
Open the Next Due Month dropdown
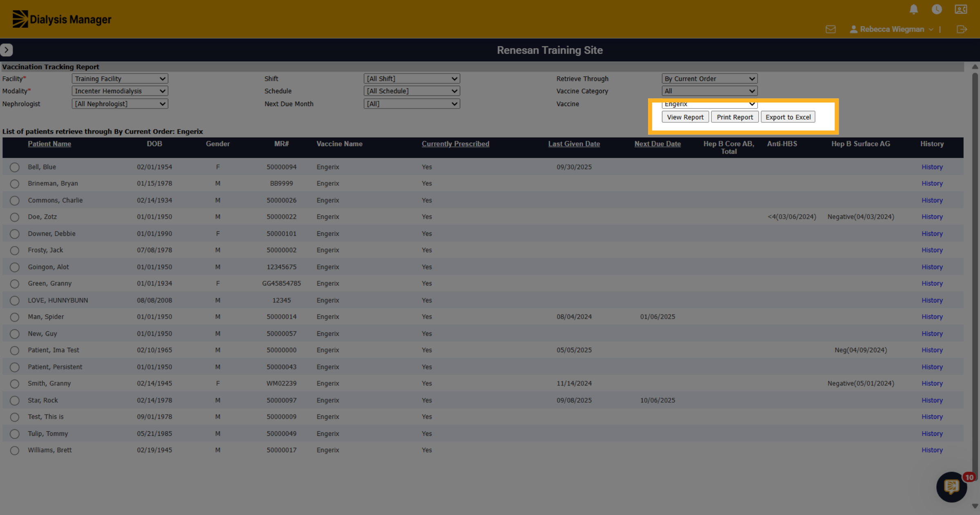412,104
